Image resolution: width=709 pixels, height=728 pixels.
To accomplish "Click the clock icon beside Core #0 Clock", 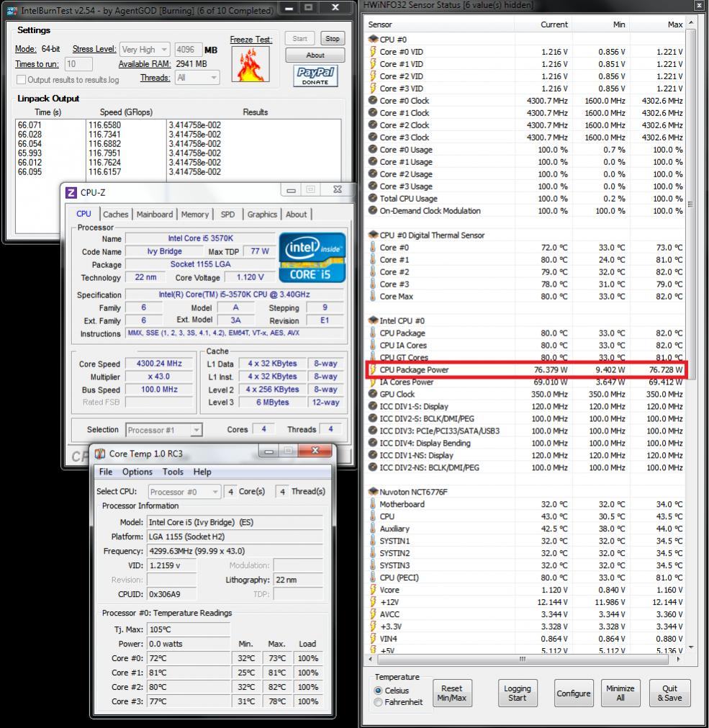I will point(373,100).
